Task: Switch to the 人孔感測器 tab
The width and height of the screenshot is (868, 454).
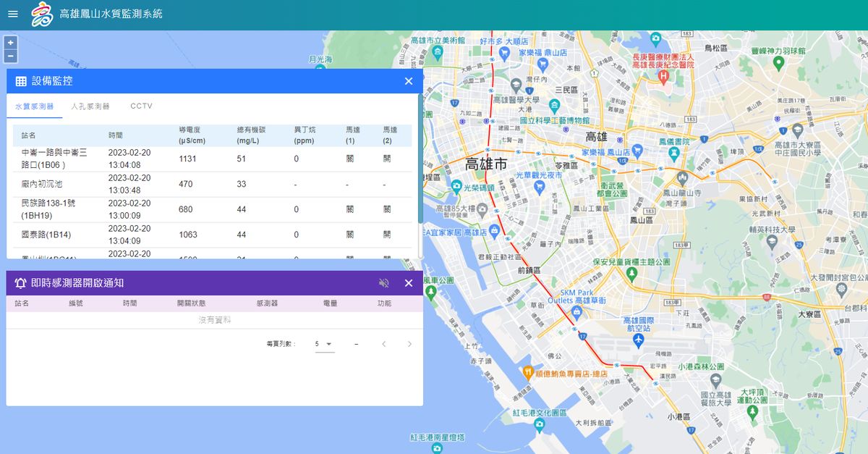Action: click(90, 106)
